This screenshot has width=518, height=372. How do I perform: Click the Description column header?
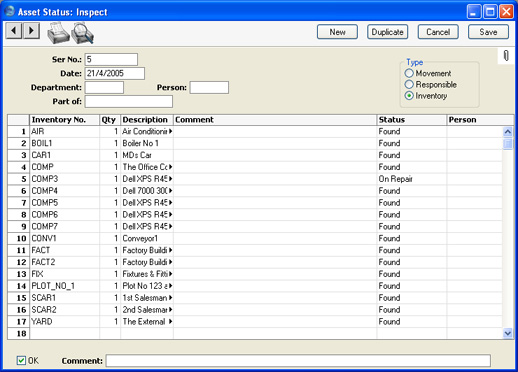tap(147, 120)
